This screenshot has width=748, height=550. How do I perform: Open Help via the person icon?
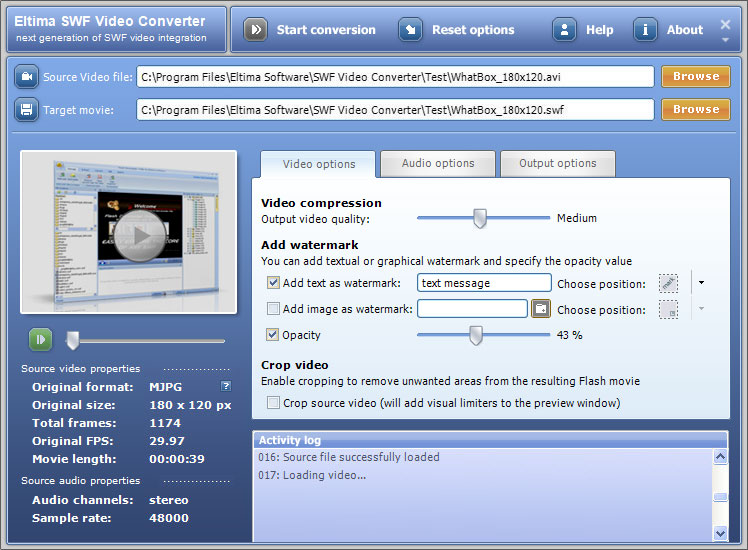(x=565, y=30)
